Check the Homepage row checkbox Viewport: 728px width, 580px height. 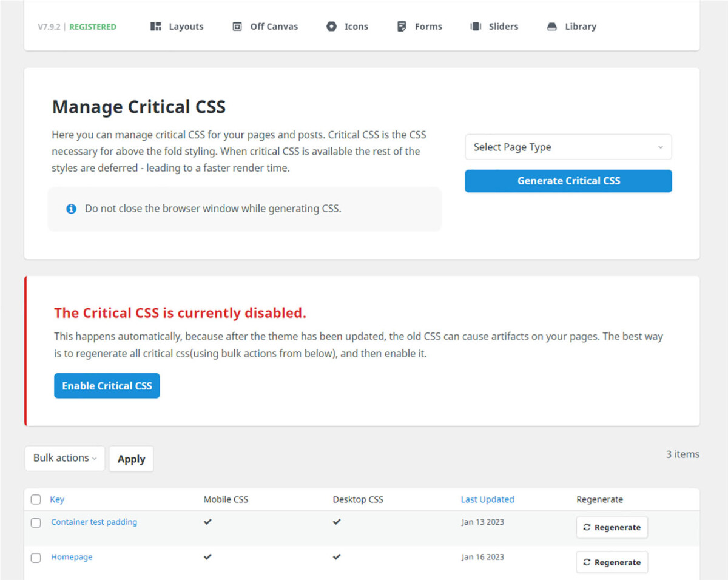(35, 558)
